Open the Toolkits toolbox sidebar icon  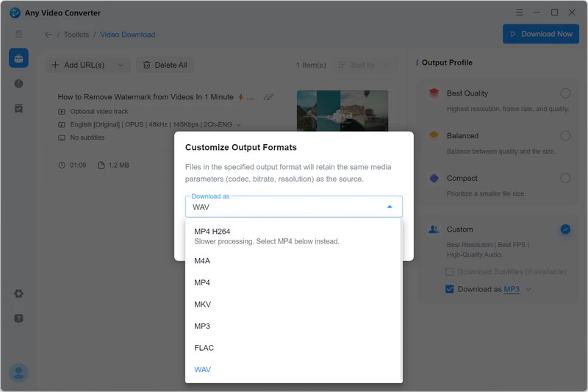(x=18, y=59)
